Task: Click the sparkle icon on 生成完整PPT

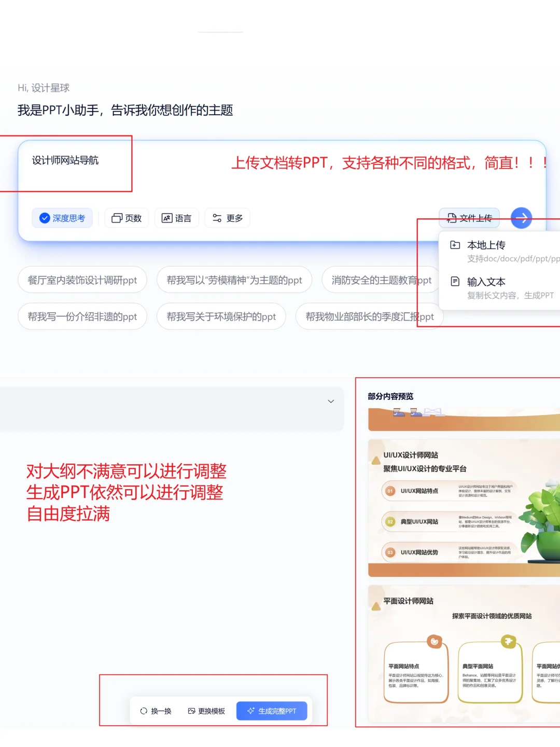Action: (x=250, y=711)
